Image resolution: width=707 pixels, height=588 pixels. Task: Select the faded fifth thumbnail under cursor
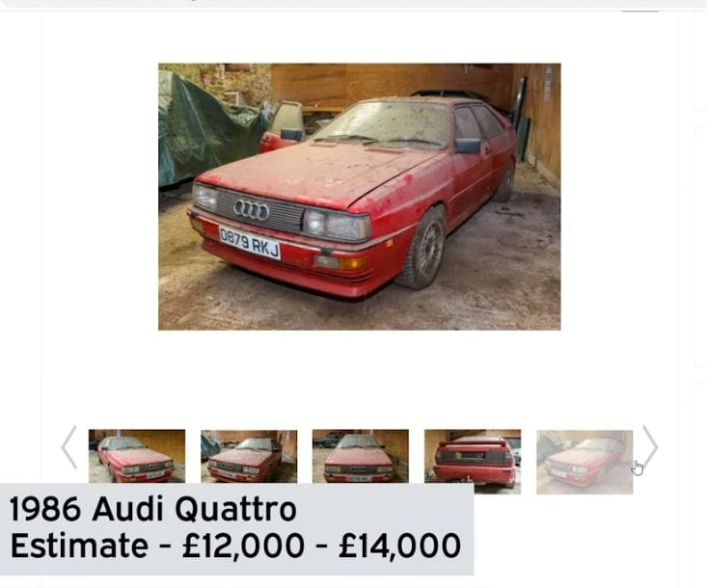[x=585, y=462]
